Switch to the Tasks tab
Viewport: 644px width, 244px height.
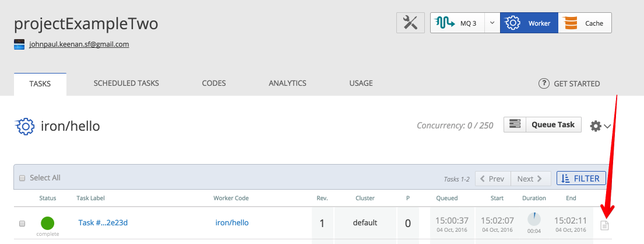click(x=40, y=84)
